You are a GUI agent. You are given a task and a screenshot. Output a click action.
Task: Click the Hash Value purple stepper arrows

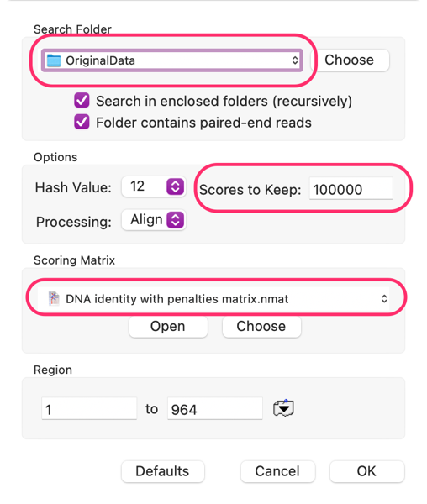tap(175, 186)
